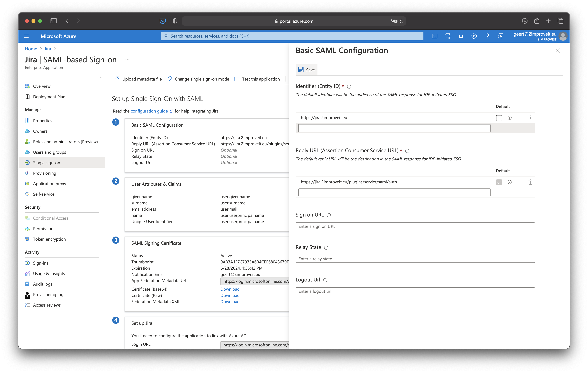
Task: Open the ellipsis menu next to page title
Action: tap(127, 60)
